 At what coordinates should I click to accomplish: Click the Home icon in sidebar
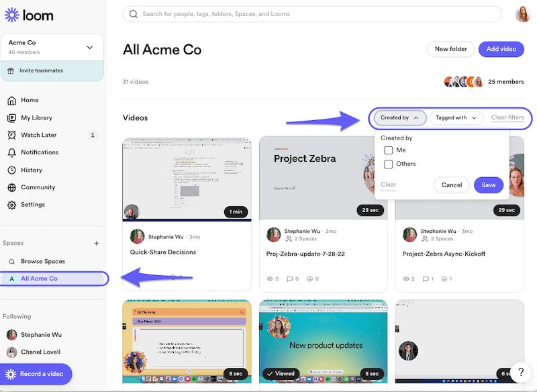tap(11, 101)
